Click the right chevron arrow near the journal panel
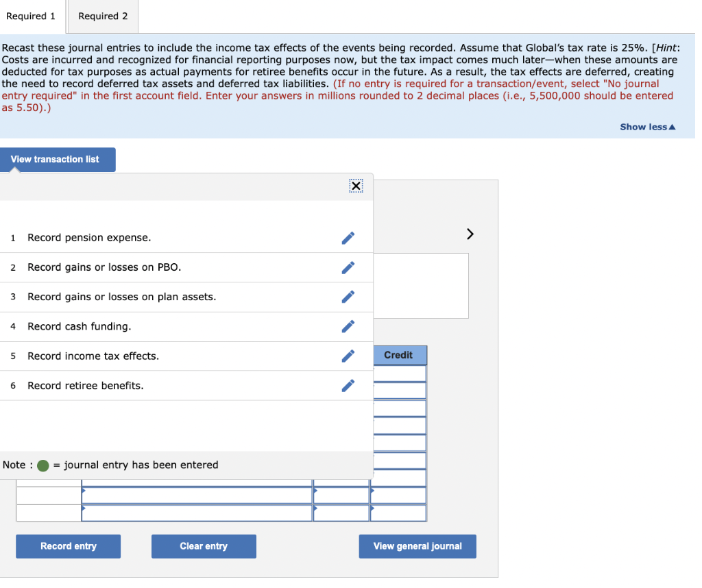The image size is (702, 588). [x=470, y=234]
